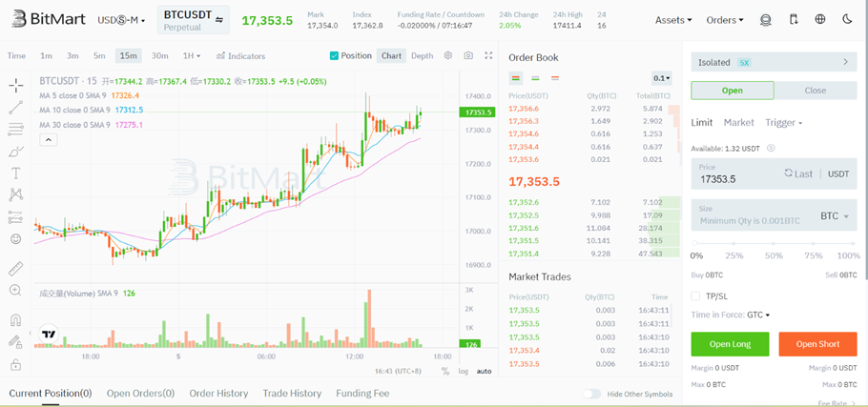Toggle auto scale on chart
Screen dimensions: 868x407
click(x=484, y=371)
